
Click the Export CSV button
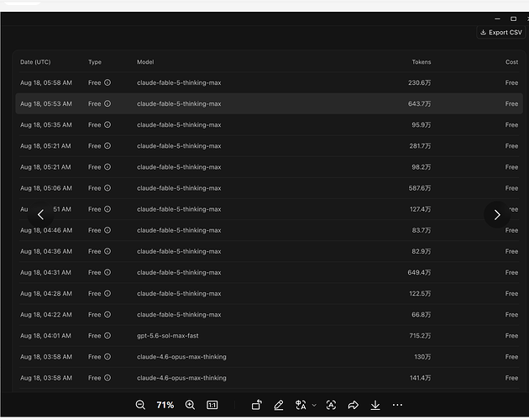(x=501, y=33)
